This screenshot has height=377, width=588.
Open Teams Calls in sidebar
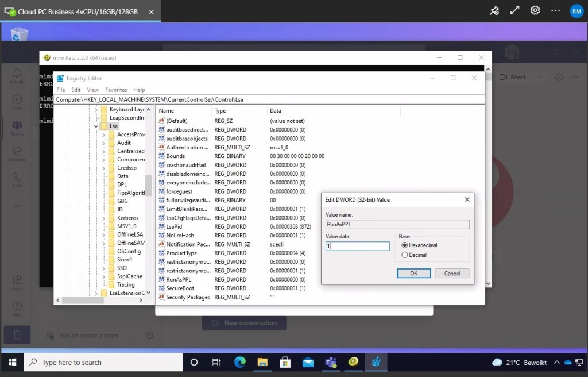point(17,180)
